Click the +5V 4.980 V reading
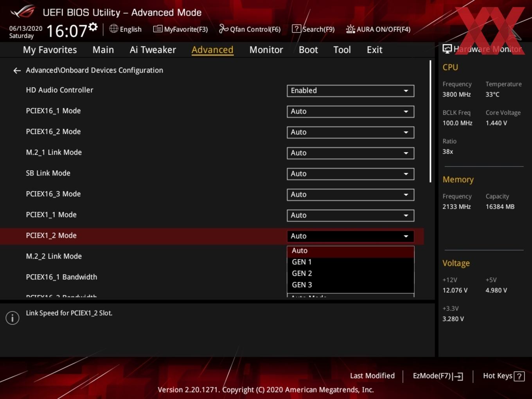 [x=496, y=290]
